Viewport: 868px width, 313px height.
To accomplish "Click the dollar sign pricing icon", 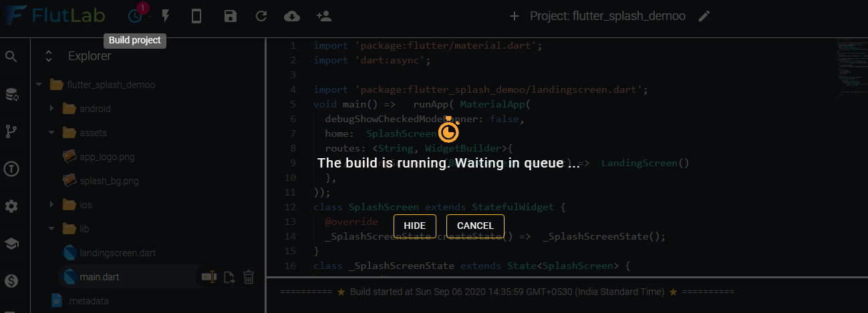I will 11,282.
